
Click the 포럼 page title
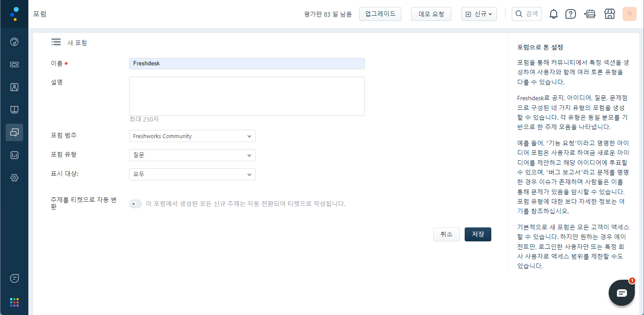coord(40,14)
